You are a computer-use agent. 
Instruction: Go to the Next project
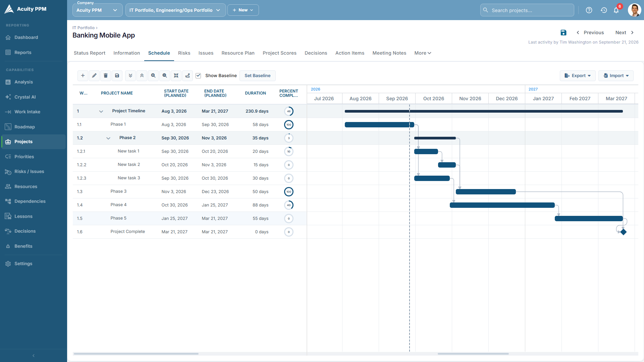click(x=625, y=33)
